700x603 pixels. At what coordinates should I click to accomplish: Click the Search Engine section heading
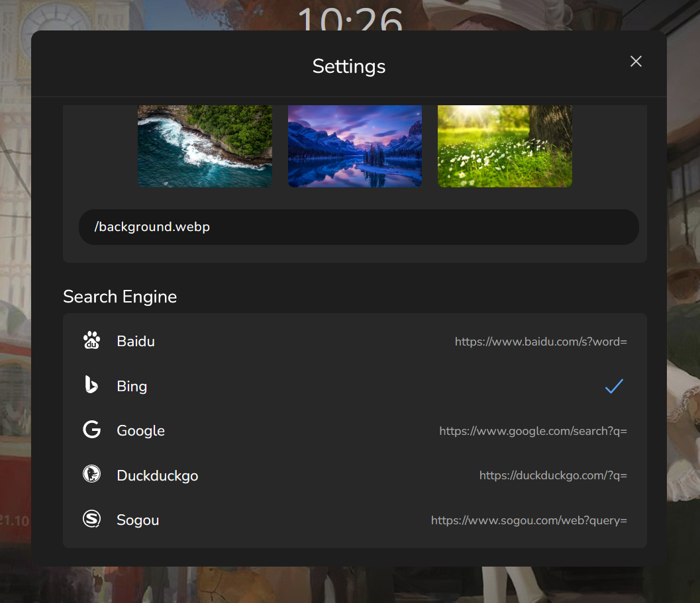point(120,297)
